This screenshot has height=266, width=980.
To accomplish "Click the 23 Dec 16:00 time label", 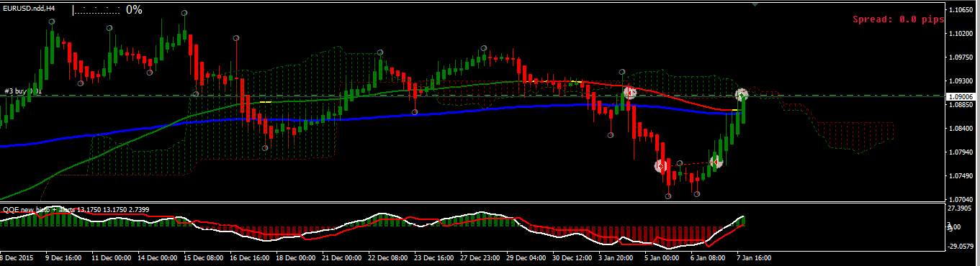I will pos(435,257).
